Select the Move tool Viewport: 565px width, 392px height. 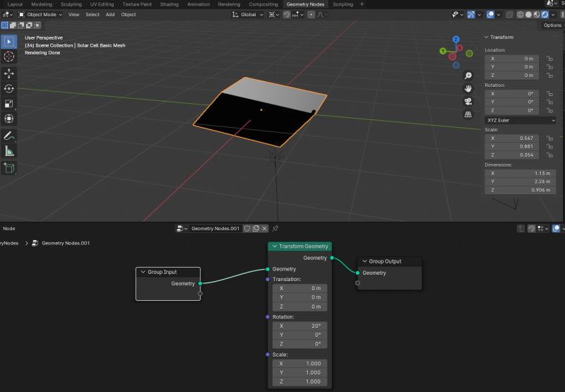(9, 73)
